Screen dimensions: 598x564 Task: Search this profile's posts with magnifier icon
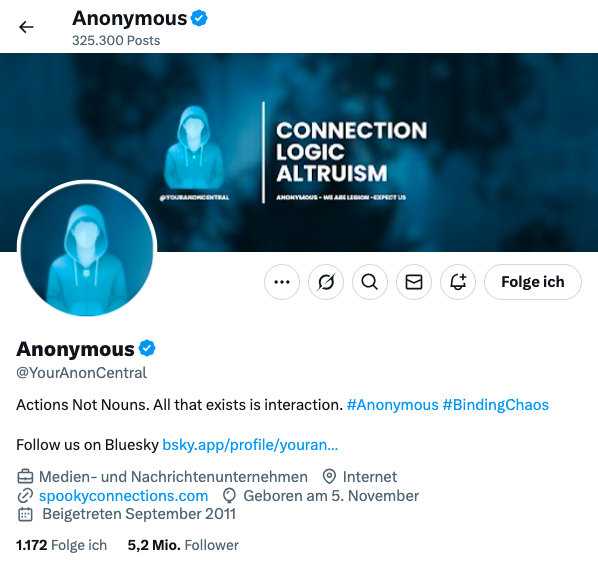370,282
